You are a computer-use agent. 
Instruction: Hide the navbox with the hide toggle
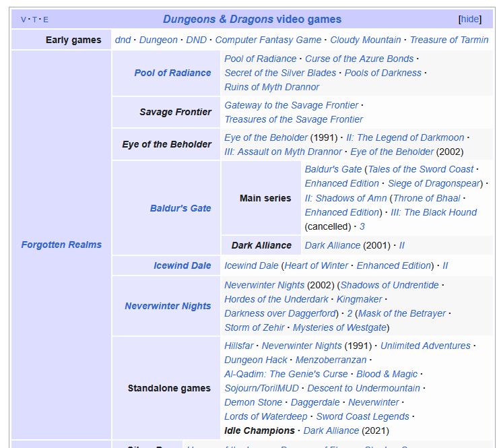[470, 19]
